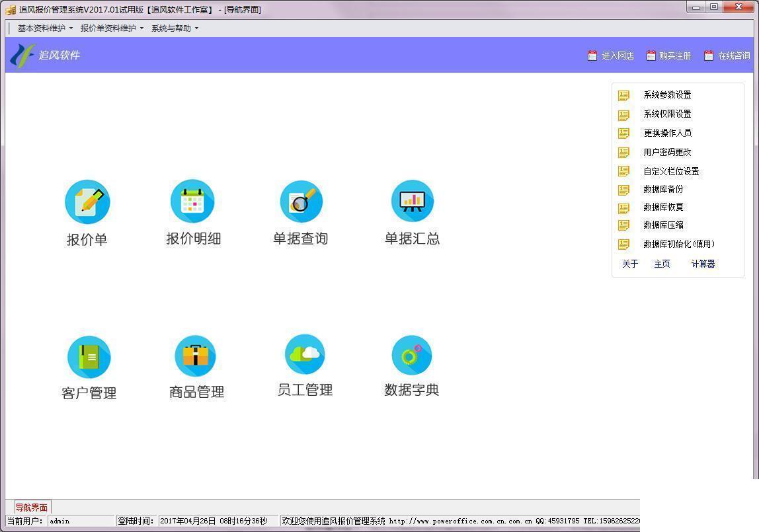Click the 客户管理 label text
This screenshot has height=532, width=759.
point(89,393)
